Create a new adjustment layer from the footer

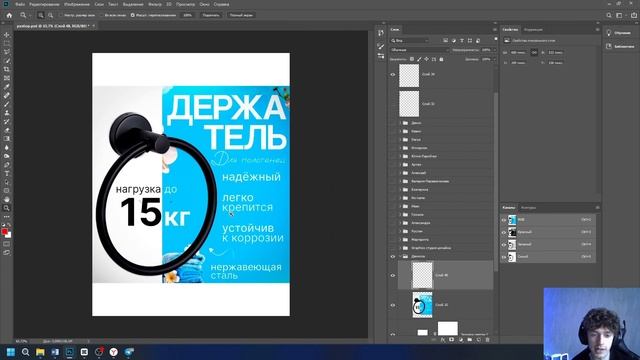(x=461, y=340)
